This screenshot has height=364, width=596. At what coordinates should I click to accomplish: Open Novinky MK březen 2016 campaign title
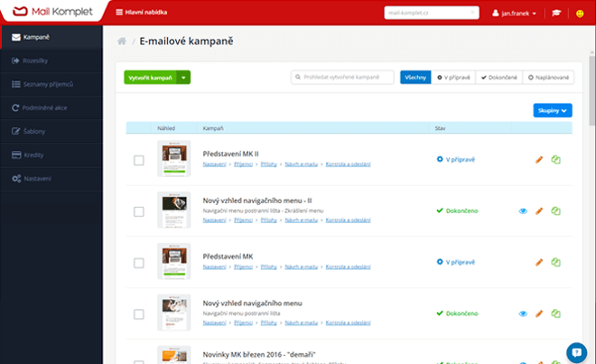(x=259, y=355)
